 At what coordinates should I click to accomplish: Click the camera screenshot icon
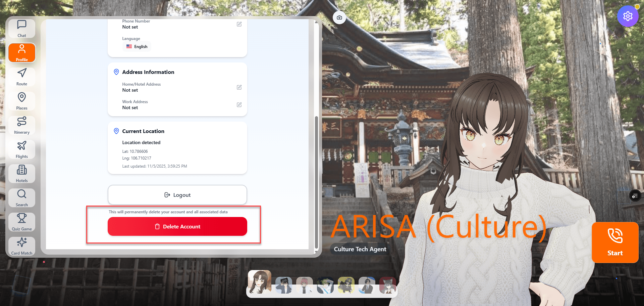point(339,17)
